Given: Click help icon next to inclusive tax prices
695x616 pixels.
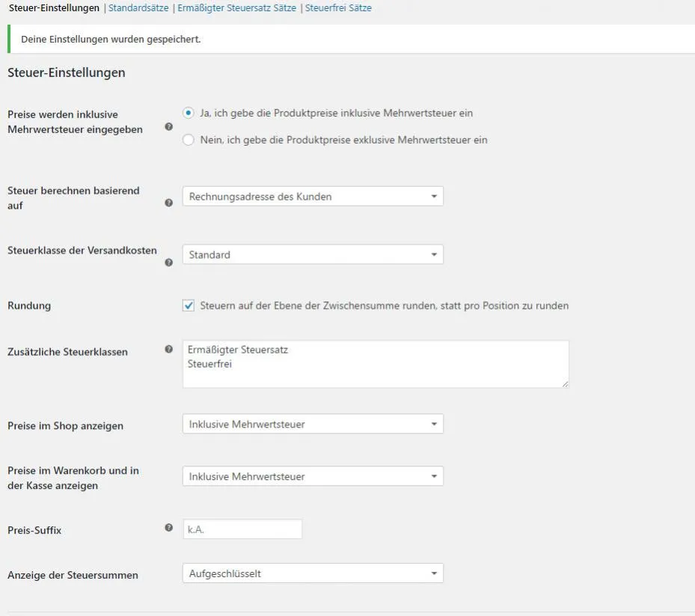Looking at the screenshot, I should tap(169, 126).
